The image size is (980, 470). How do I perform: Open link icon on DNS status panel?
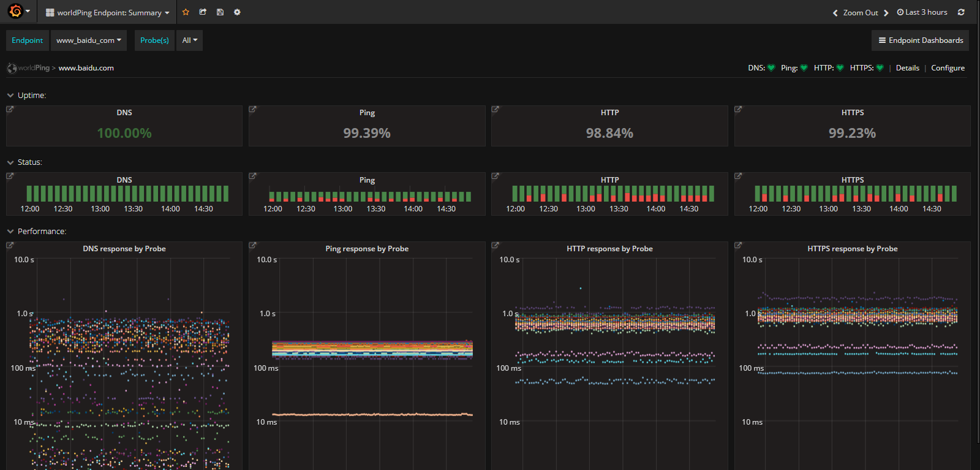[10, 176]
